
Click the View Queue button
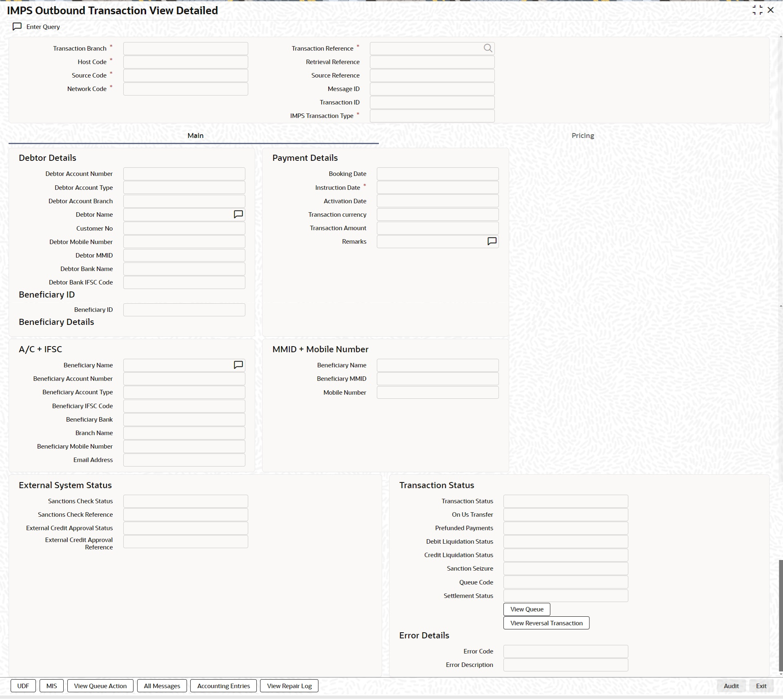point(527,609)
